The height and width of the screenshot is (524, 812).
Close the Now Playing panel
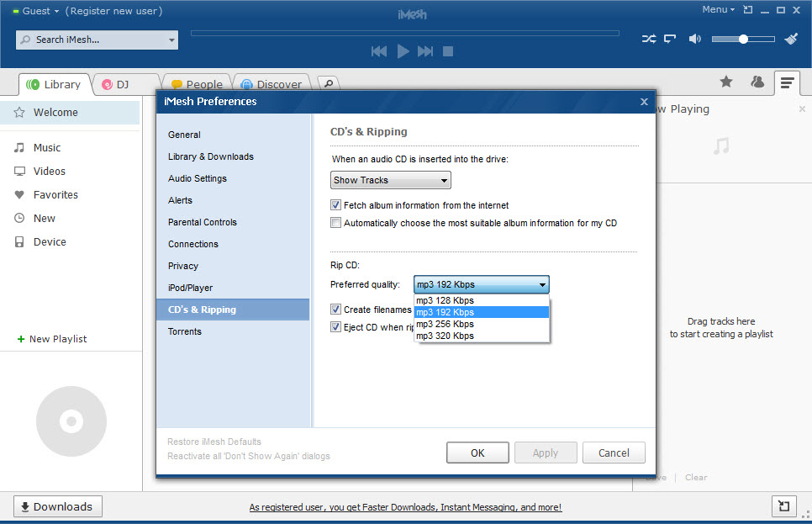(x=802, y=109)
